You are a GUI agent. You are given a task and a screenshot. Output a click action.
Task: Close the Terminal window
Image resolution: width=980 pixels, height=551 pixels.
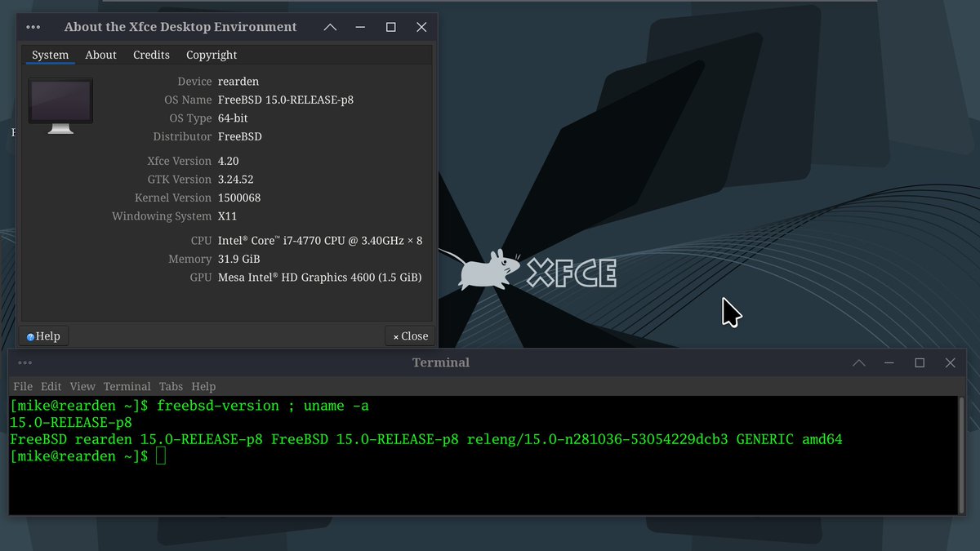[x=950, y=362]
